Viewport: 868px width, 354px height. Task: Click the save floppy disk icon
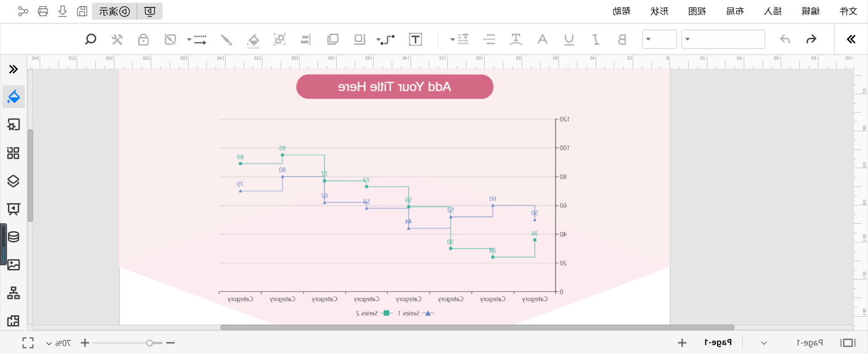point(82,11)
